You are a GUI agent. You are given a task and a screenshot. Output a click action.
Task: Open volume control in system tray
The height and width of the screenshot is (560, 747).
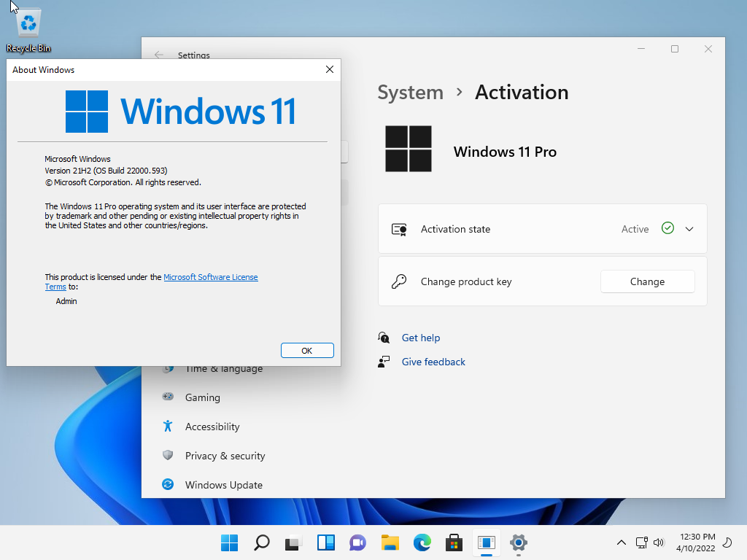pyautogui.click(x=659, y=542)
